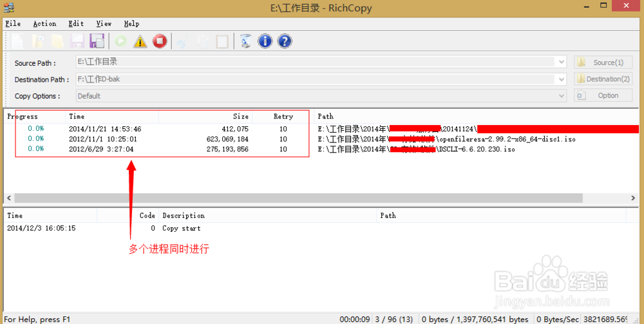
Task: Expand the Destination Path dropdown
Action: point(562,79)
